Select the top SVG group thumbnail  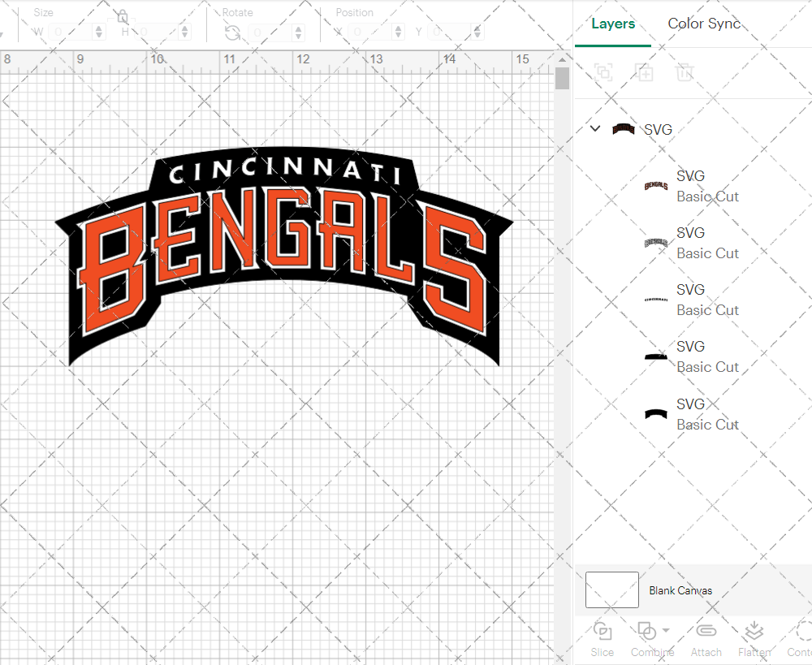click(624, 129)
